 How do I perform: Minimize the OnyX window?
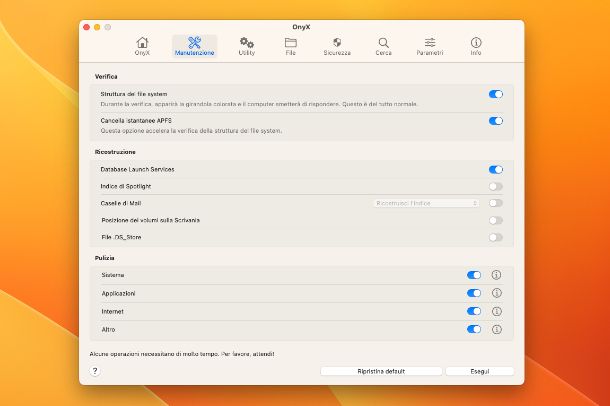97,27
